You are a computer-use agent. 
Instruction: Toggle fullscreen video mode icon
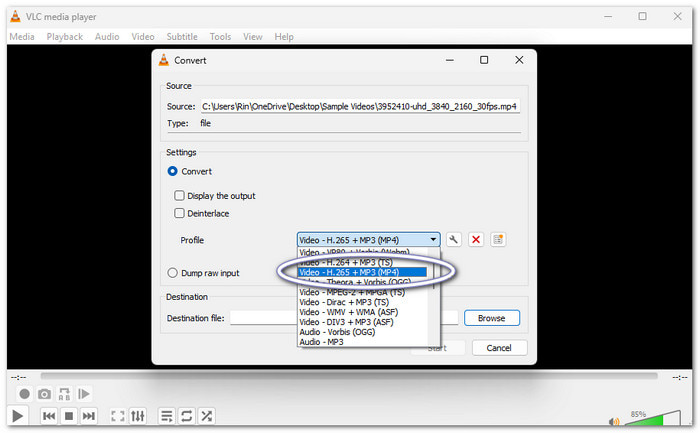pyautogui.click(x=117, y=416)
